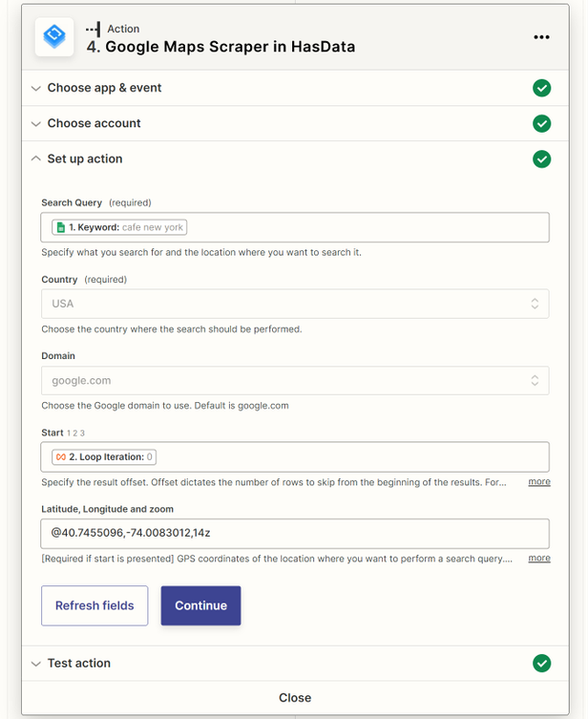Click the Loop Iteration pill icon
The width and height of the screenshot is (588, 719).
(60, 456)
